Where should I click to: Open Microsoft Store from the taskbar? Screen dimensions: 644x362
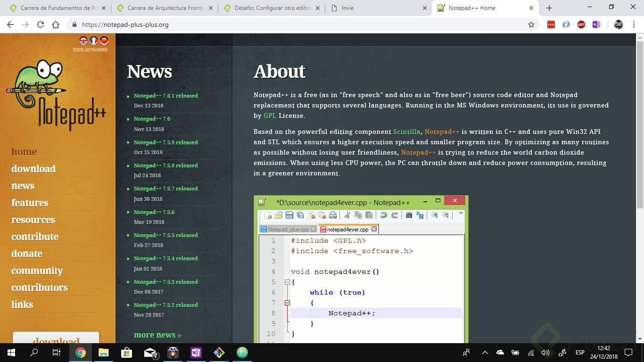pos(126,353)
